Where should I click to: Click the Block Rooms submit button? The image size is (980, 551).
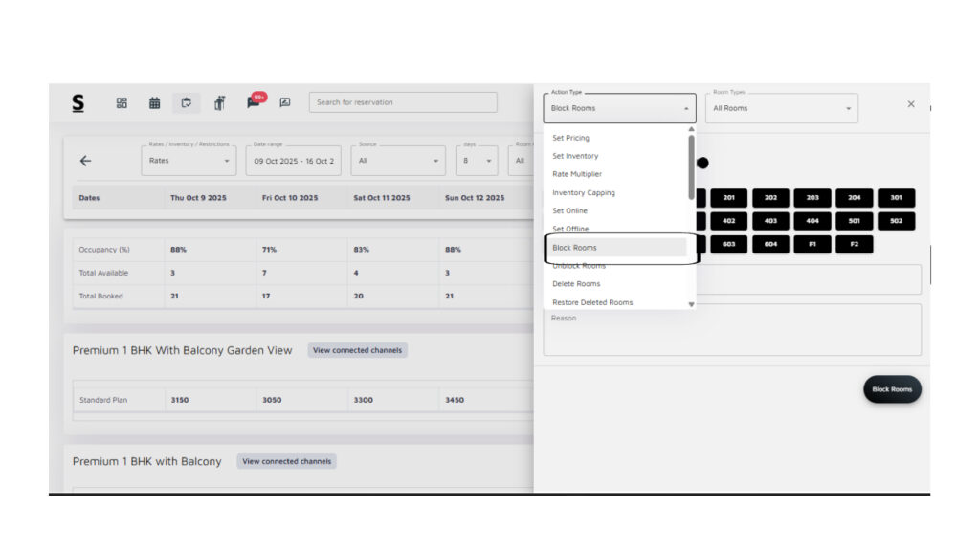[x=892, y=389]
